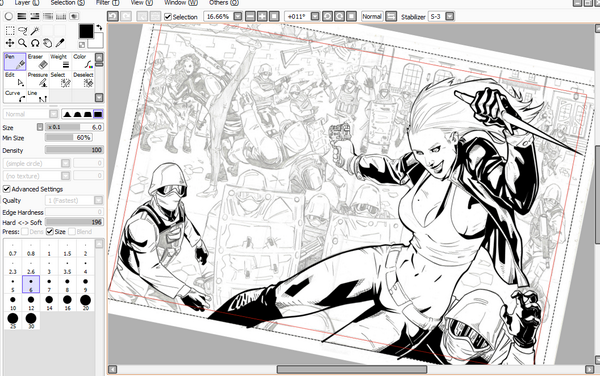Select the Line tool

point(38,96)
